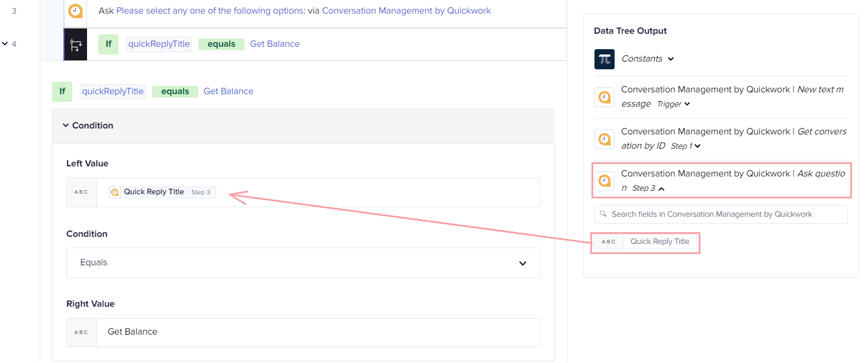Click the Left Value label
The image size is (868, 363).
point(88,163)
